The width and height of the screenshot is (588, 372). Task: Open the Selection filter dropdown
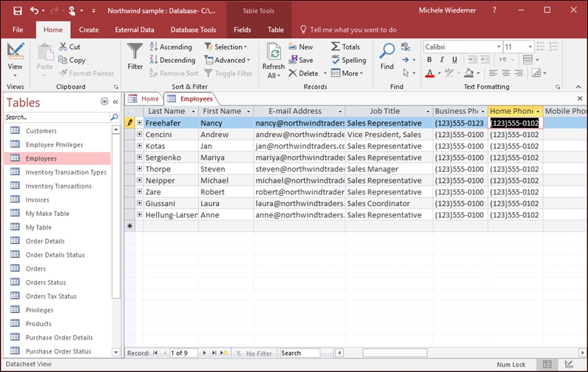(x=226, y=47)
